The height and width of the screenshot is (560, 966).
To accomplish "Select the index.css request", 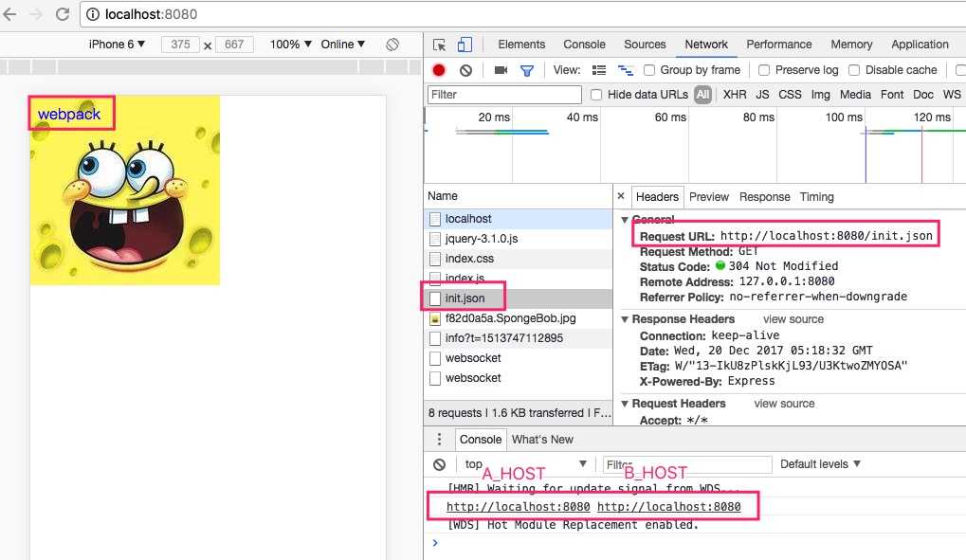I will tap(518, 259).
